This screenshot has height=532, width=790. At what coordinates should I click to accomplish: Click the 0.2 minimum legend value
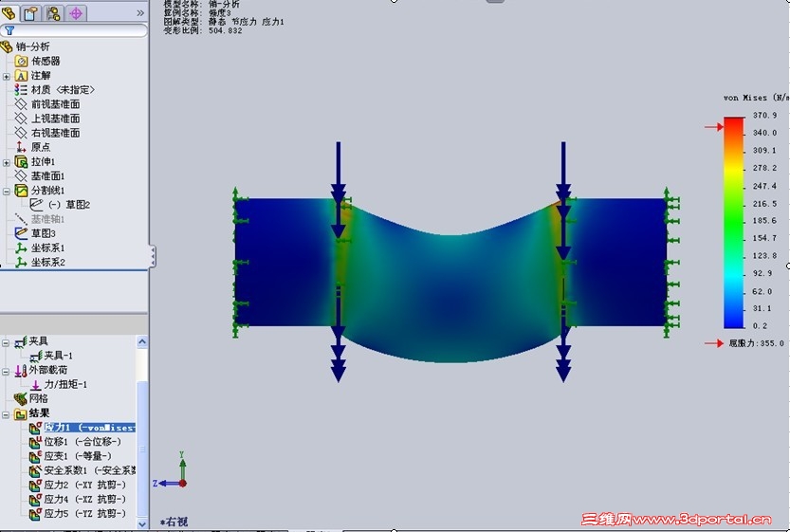click(761, 326)
